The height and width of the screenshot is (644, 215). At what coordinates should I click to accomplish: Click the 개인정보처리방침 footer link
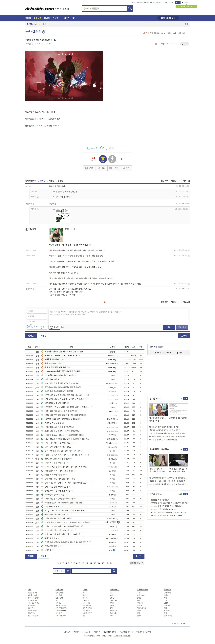click(110, 632)
